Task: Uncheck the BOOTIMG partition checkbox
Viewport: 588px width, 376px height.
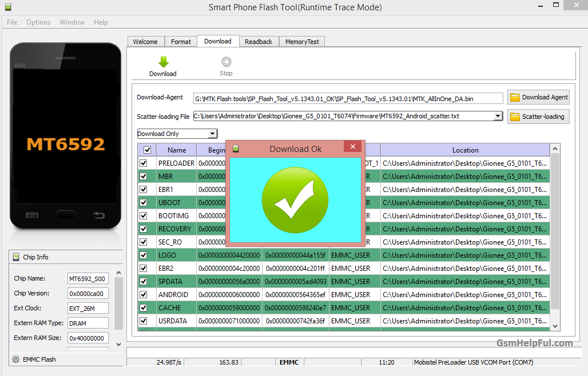Action: point(143,215)
